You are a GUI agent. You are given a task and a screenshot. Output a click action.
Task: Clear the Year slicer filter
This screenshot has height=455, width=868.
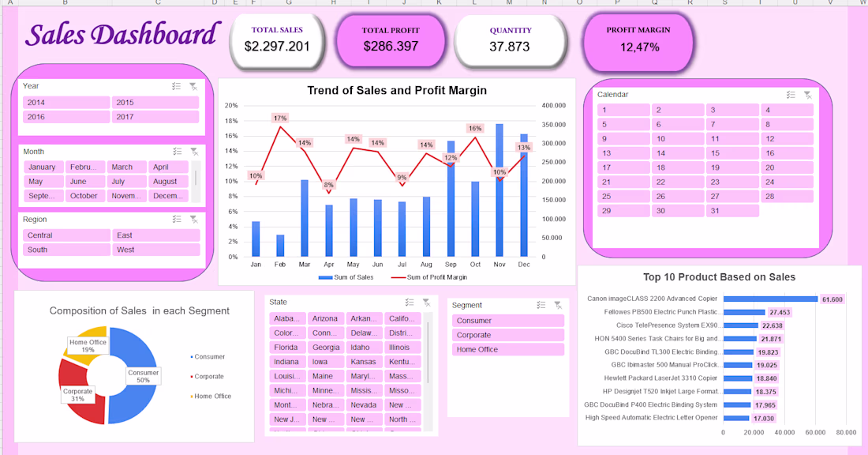tap(193, 86)
